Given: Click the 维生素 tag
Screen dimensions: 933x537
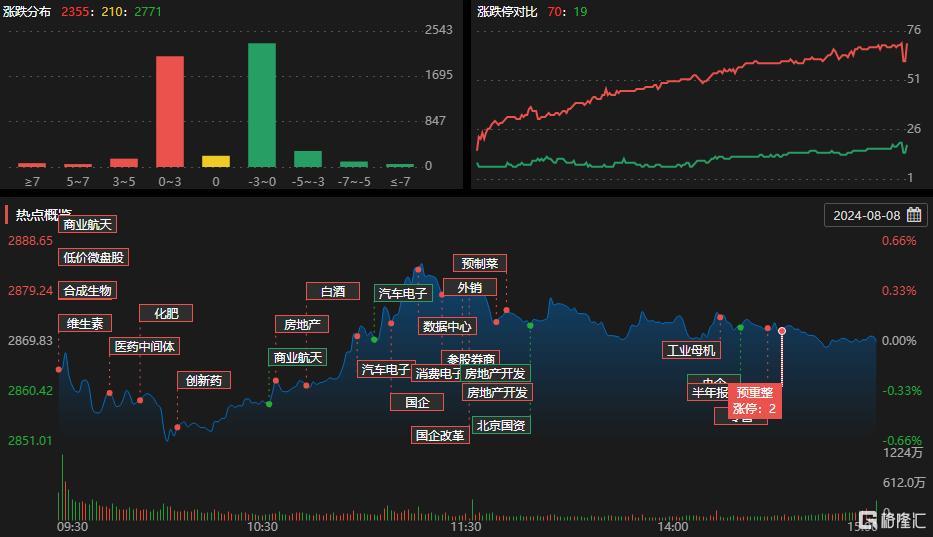Looking at the screenshot, I should click(85, 323).
